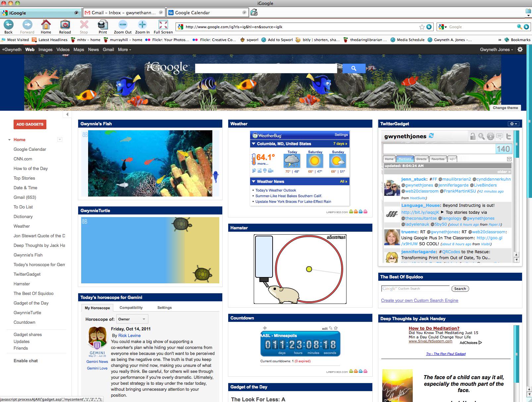Reload the current iGoogle page
The height and width of the screenshot is (402, 532).
[x=65, y=25]
